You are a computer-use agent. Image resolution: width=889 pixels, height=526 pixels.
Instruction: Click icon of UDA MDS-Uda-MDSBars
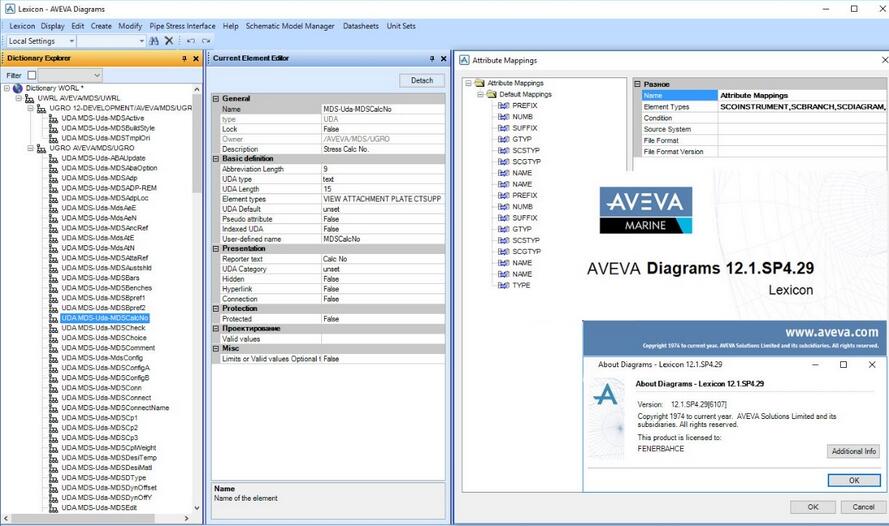(53, 278)
